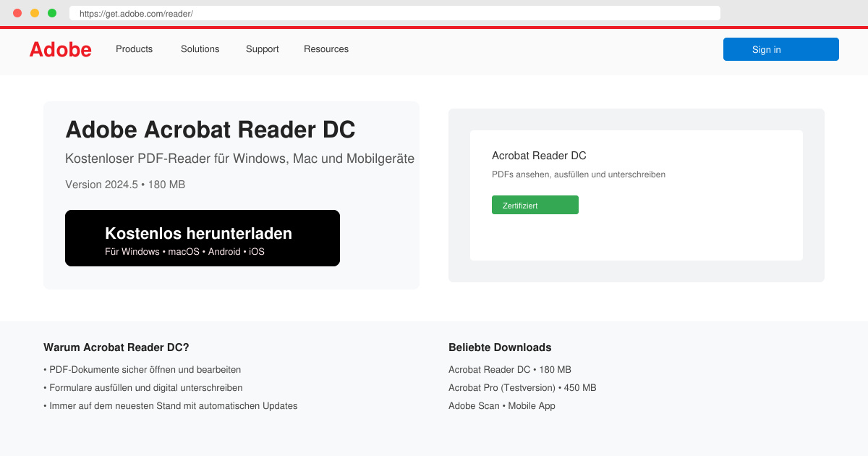Image resolution: width=868 pixels, height=456 pixels.
Task: Click the 'Beliebte Downloads' heading
Action: coord(500,347)
